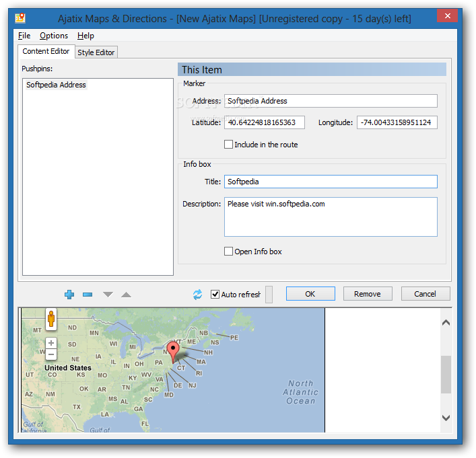The width and height of the screenshot is (476, 458).
Task: Open the File menu
Action: [24, 36]
